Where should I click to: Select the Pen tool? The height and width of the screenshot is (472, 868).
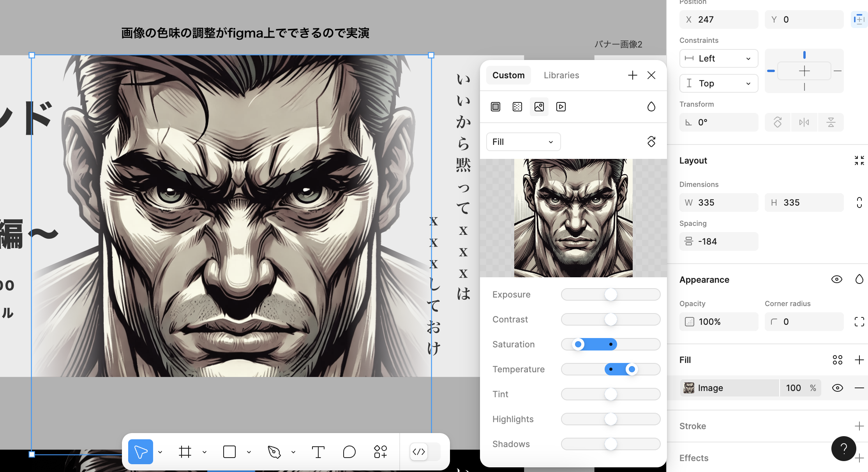tap(274, 452)
